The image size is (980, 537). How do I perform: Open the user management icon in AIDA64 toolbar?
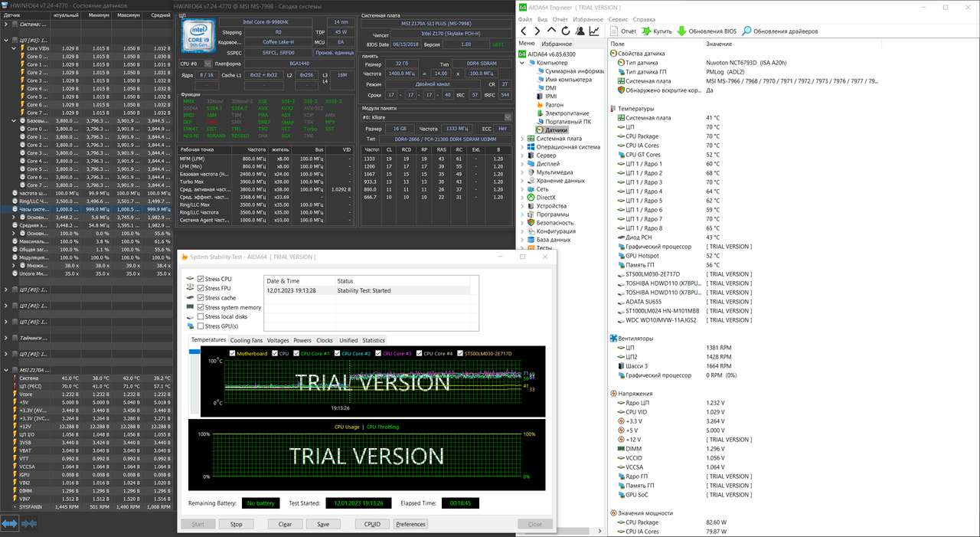click(580, 31)
